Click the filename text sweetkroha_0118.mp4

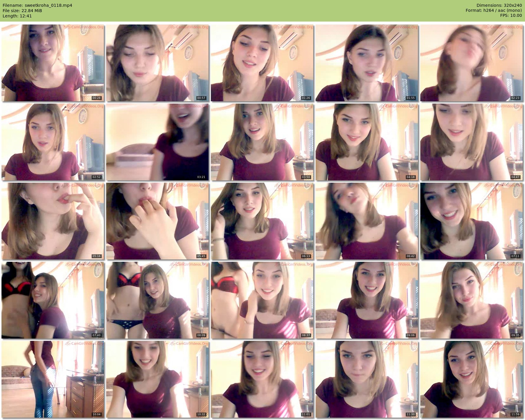tap(48, 5)
